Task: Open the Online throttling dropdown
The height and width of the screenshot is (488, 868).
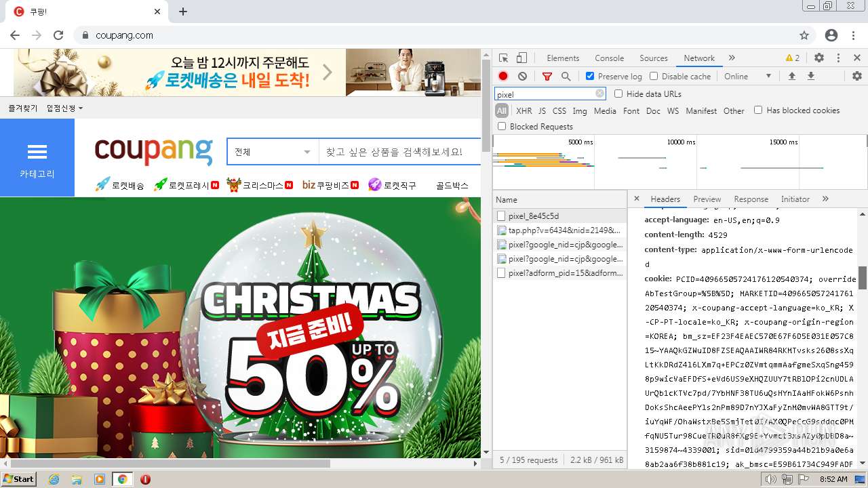Action: click(x=748, y=77)
